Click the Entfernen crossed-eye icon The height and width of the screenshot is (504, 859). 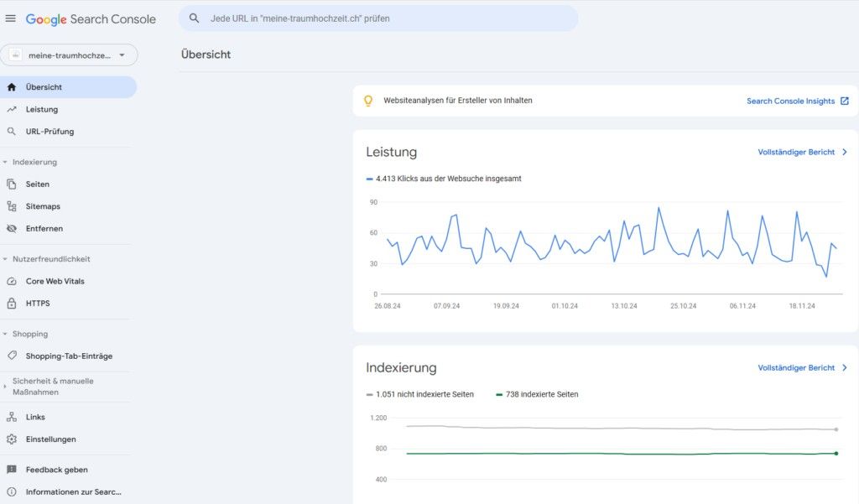(x=12, y=228)
